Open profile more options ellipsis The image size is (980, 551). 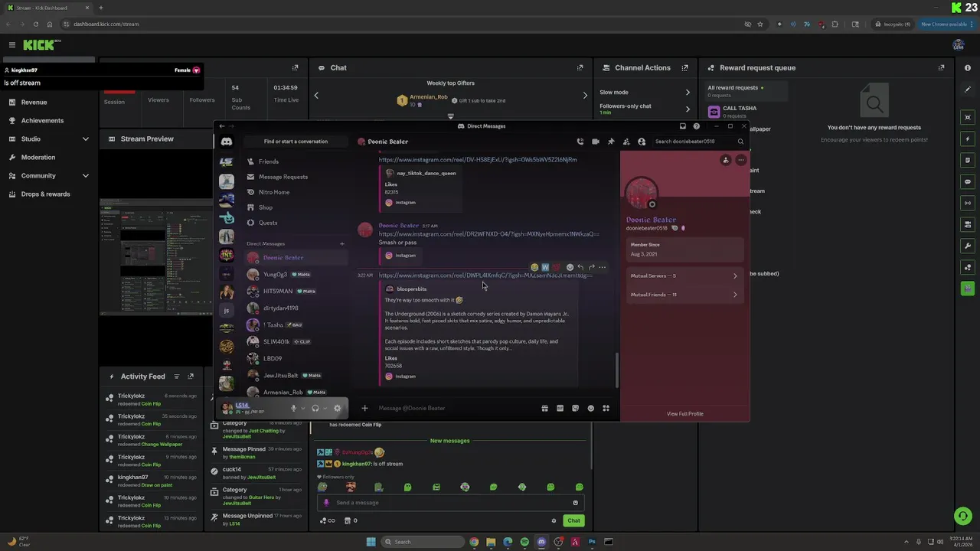[740, 160]
